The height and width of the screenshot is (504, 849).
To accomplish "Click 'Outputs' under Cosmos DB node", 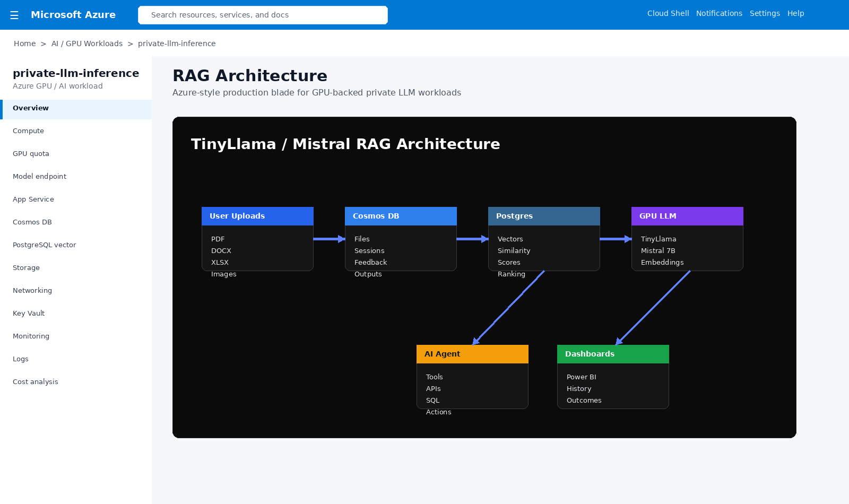I will click(368, 274).
